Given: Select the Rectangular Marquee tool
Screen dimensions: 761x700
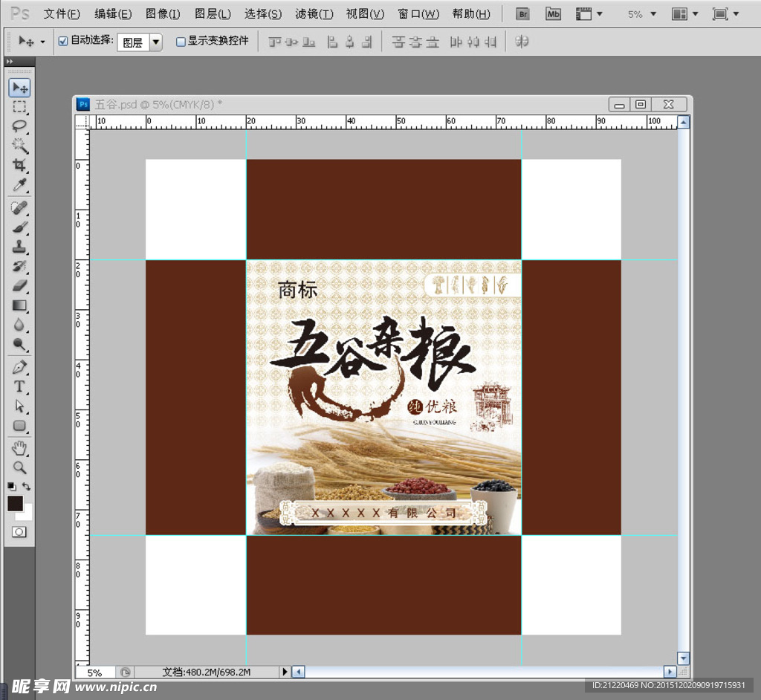Looking at the screenshot, I should (x=19, y=107).
